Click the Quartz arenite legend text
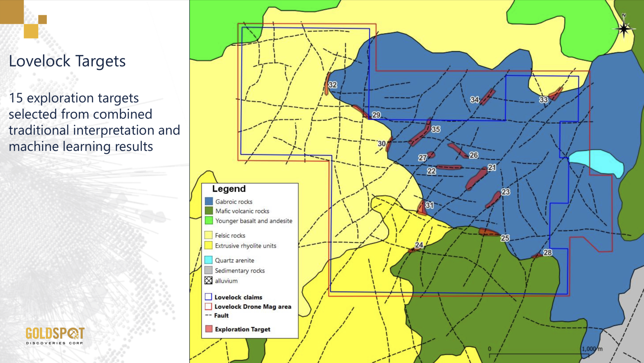This screenshot has height=363, width=644. coord(235,260)
